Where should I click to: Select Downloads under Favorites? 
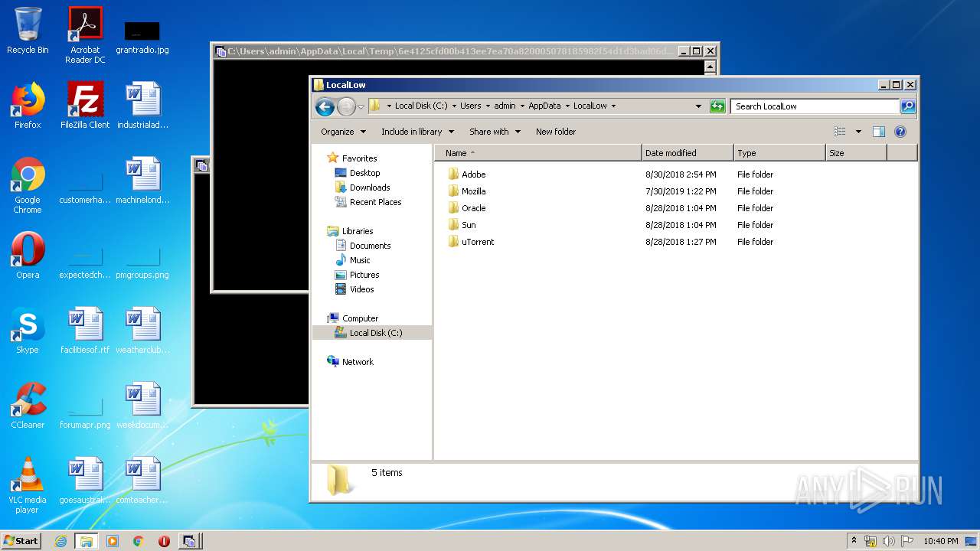(370, 187)
